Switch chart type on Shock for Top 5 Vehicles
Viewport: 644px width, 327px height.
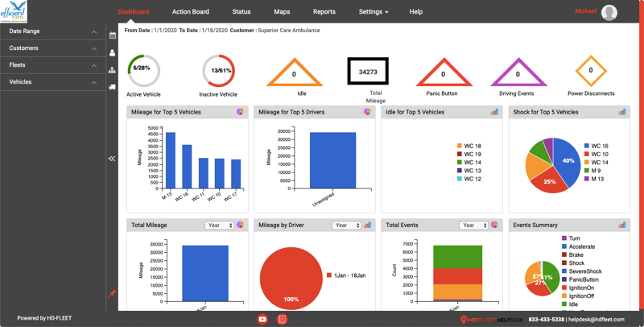click(621, 112)
